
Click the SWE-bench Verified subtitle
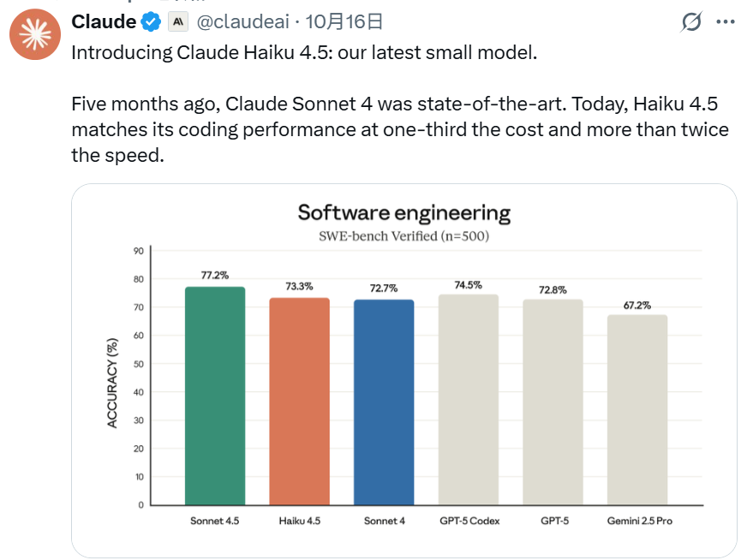(x=403, y=235)
